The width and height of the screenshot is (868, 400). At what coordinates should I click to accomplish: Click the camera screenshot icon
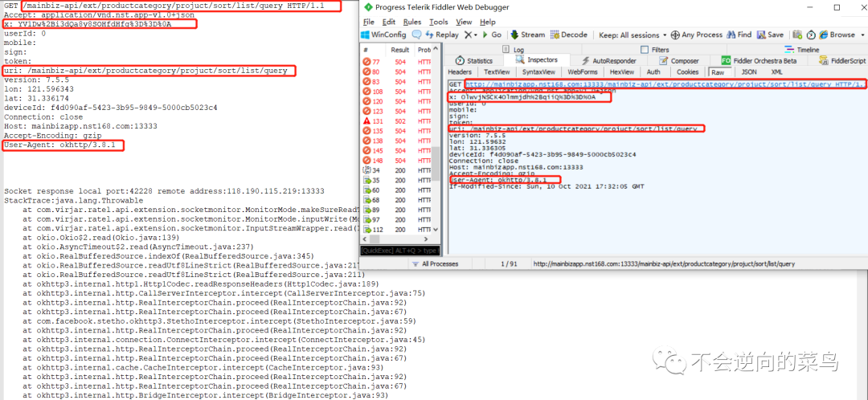pyautogui.click(x=797, y=35)
